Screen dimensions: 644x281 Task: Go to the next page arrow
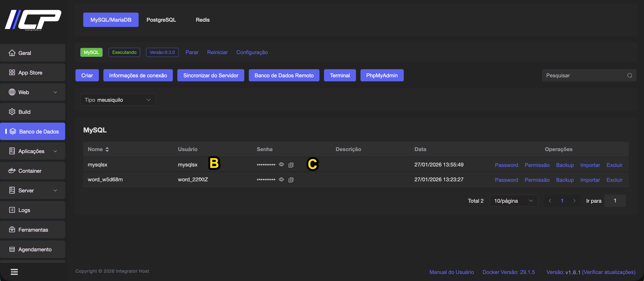tap(574, 201)
